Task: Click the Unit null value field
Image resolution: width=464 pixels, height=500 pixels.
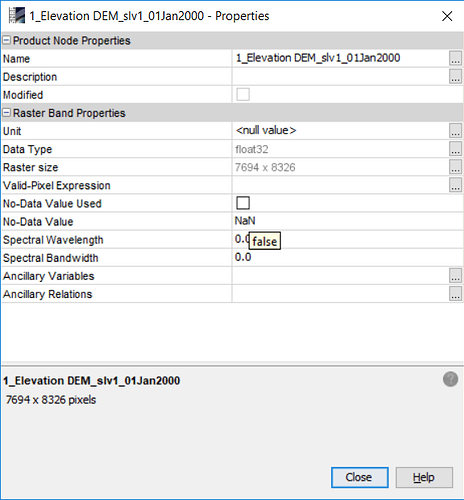Action: [x=340, y=131]
